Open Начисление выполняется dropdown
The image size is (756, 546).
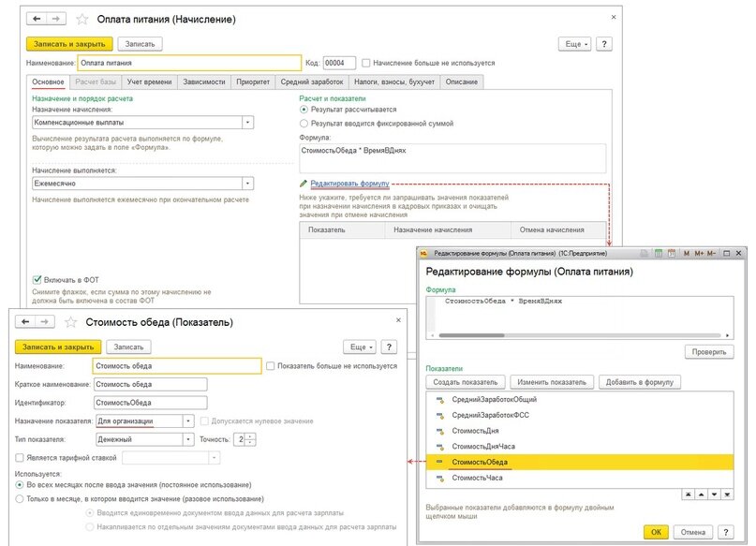(247, 184)
